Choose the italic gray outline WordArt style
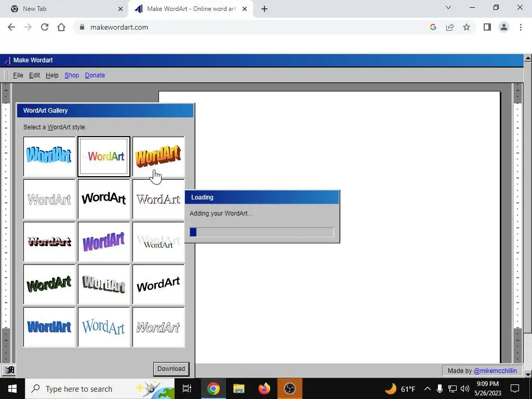This screenshot has height=399, width=532. (158, 327)
